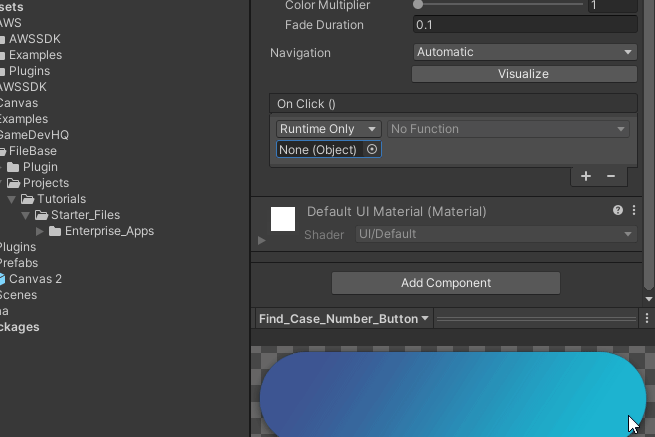
Task: Click the Fade Duration input field
Action: coord(525,25)
